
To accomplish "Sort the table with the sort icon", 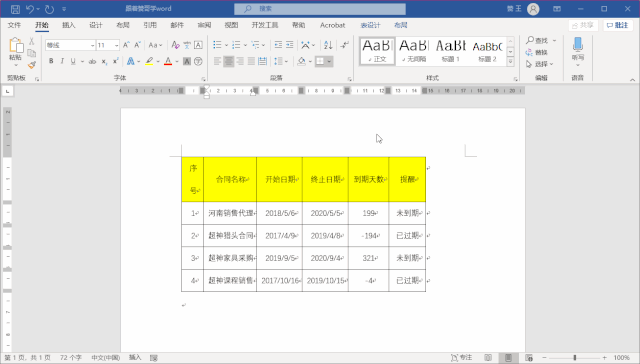I will click(328, 45).
